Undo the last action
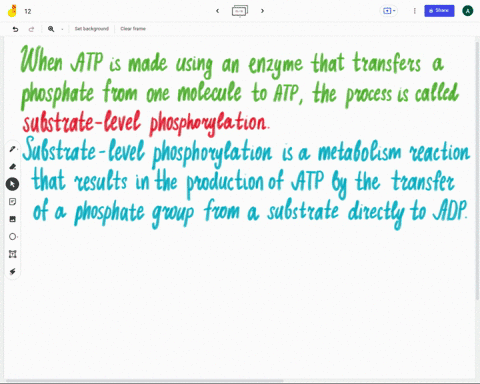 point(15,29)
